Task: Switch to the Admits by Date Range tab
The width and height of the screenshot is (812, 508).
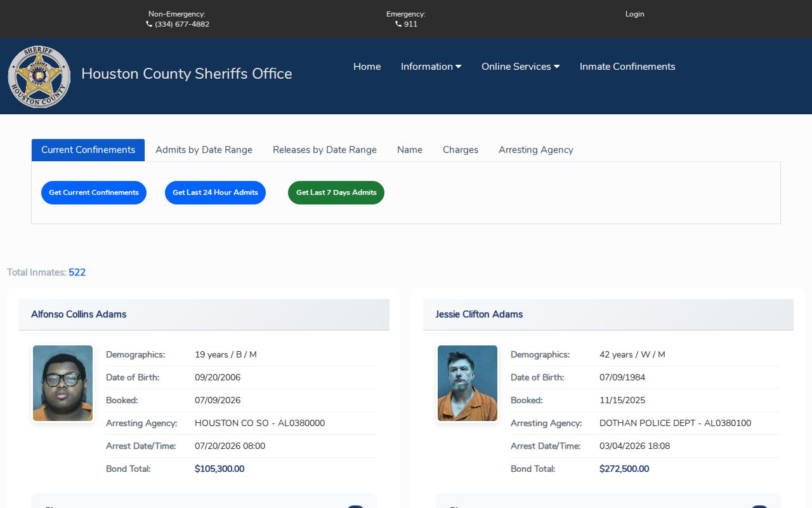Action: point(204,150)
